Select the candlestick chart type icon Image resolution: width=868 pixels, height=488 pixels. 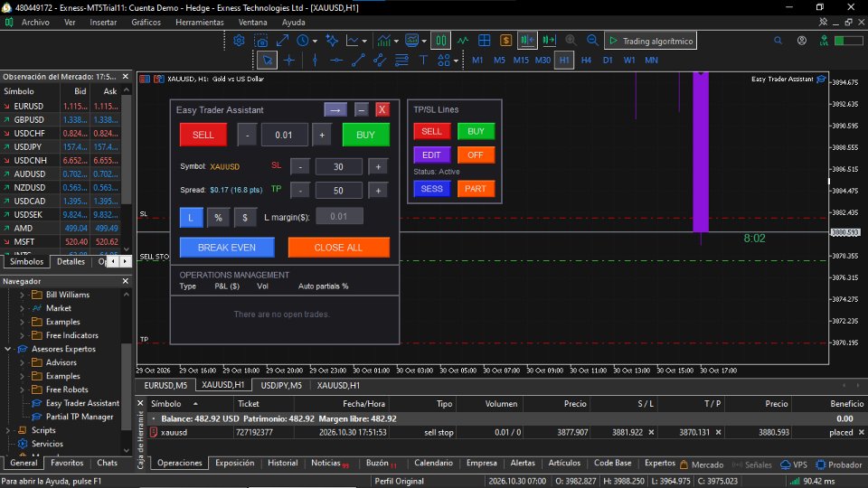tap(441, 41)
